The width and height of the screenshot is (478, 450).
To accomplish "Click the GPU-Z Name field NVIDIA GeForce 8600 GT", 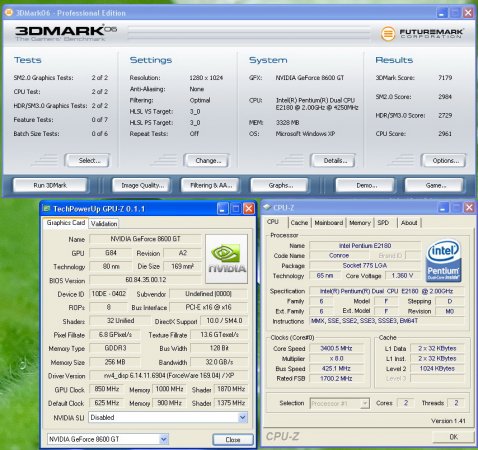I will [145, 239].
